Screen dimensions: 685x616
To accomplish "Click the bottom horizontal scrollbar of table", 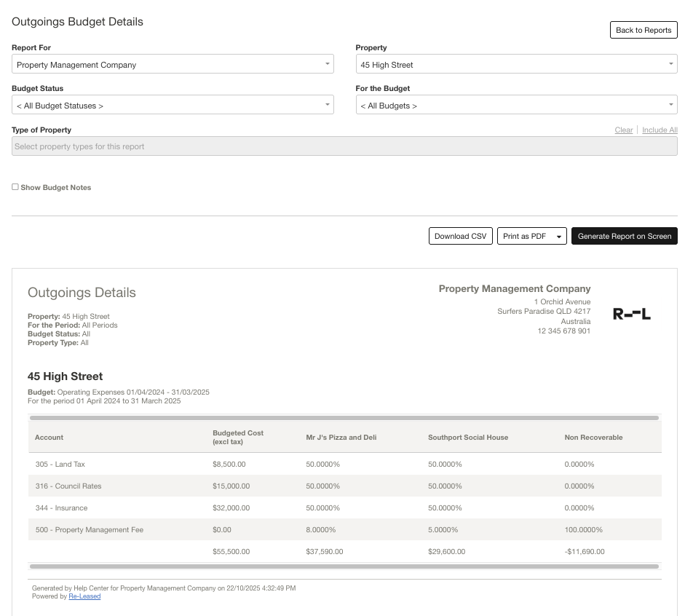I will (x=344, y=566).
